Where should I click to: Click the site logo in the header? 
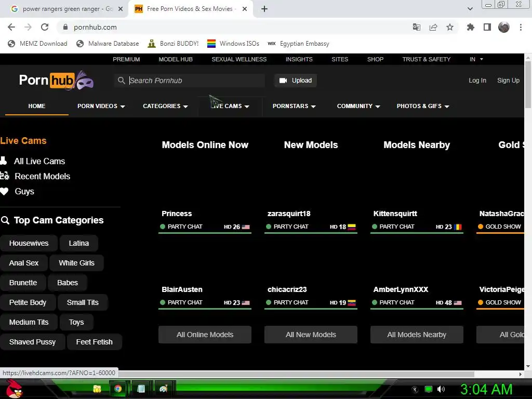tap(56, 81)
